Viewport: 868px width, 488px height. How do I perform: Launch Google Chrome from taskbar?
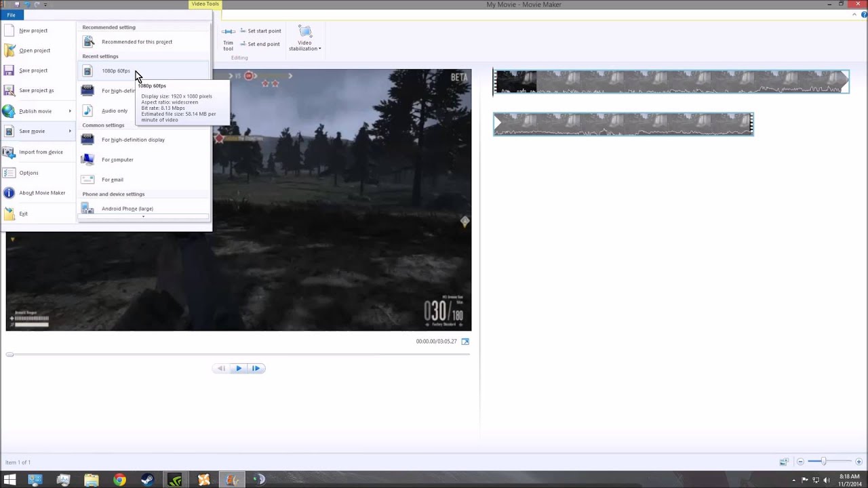119,480
